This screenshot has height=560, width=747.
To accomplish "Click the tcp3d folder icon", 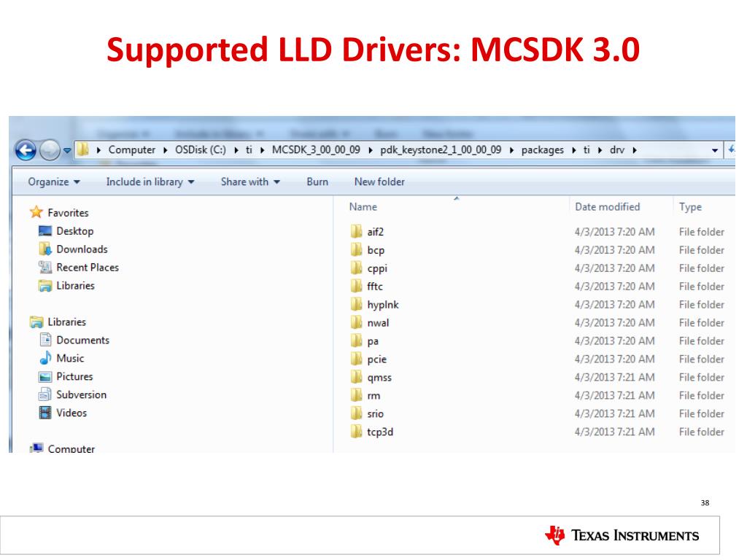I will tap(356, 432).
